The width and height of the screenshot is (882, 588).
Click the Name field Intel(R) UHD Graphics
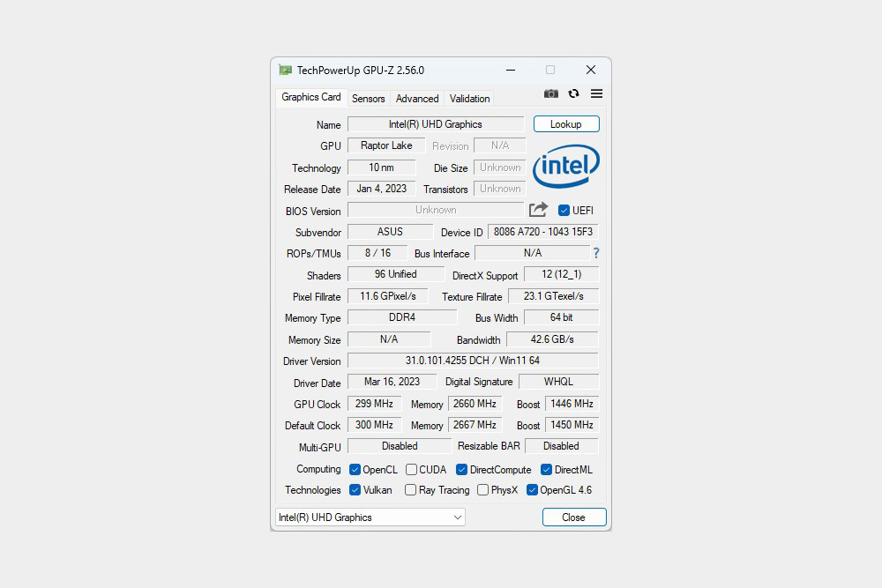coord(436,124)
